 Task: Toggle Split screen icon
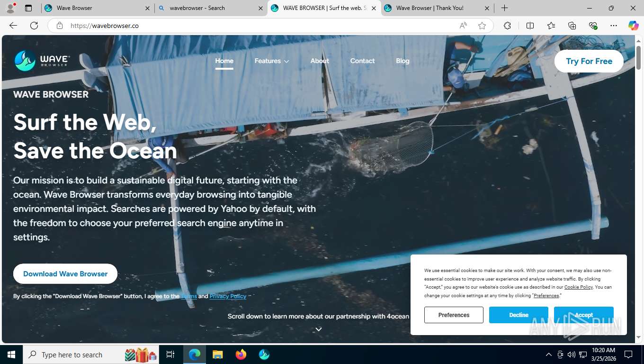click(x=530, y=26)
